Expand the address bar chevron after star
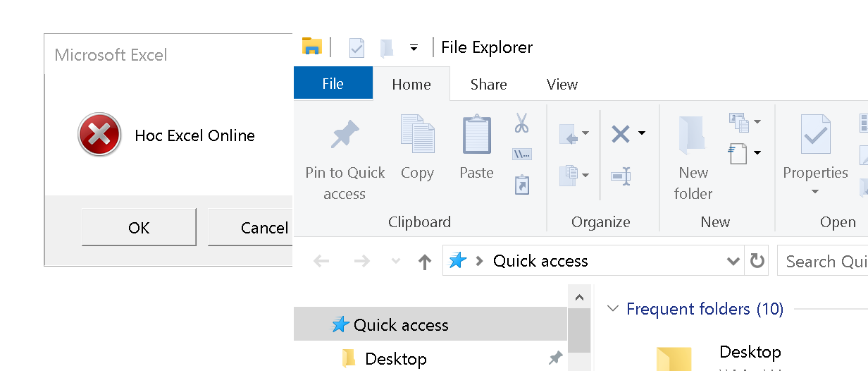The height and width of the screenshot is (371, 868). click(x=480, y=262)
